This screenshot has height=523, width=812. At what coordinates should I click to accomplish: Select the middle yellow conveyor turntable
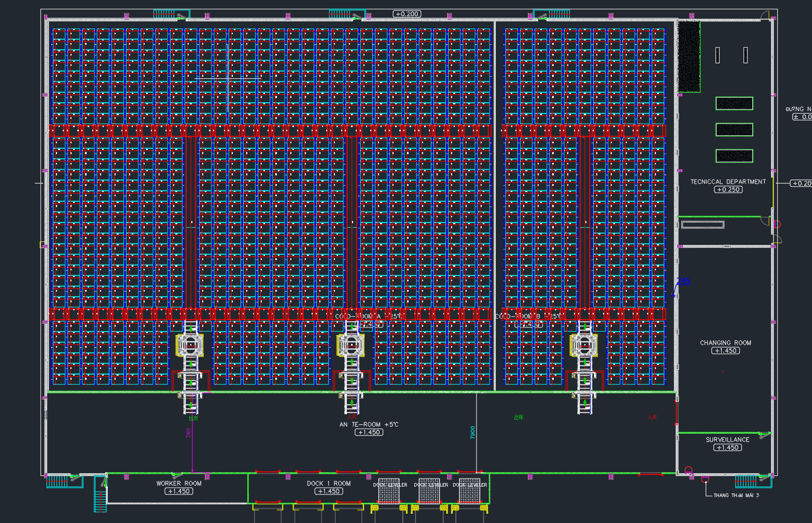(x=351, y=345)
